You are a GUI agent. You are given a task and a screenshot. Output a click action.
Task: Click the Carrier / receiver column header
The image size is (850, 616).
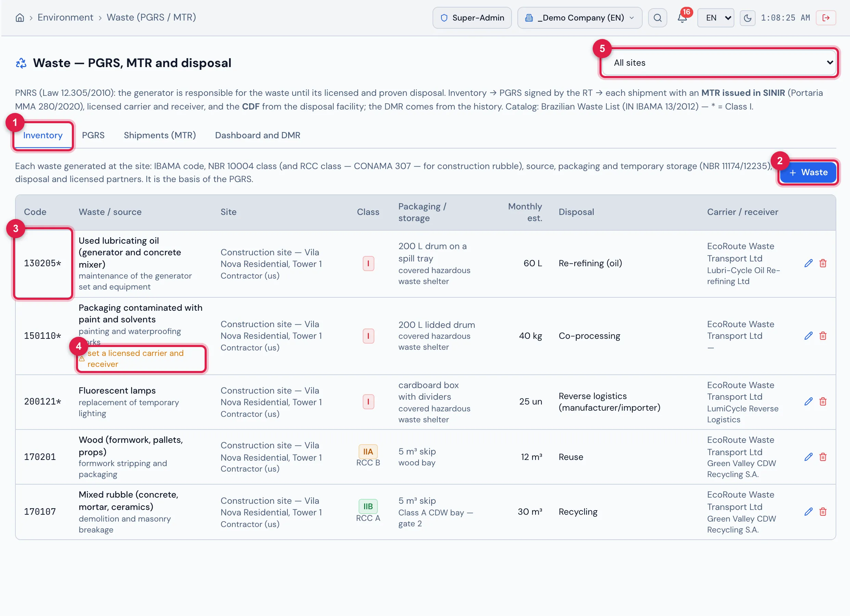[743, 212]
